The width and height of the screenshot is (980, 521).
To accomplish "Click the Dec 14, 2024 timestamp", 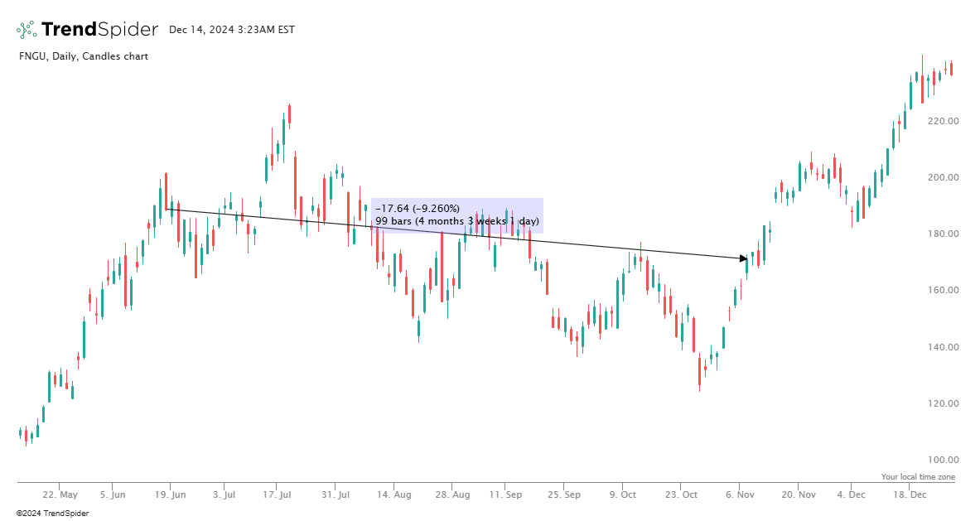I will [x=231, y=30].
